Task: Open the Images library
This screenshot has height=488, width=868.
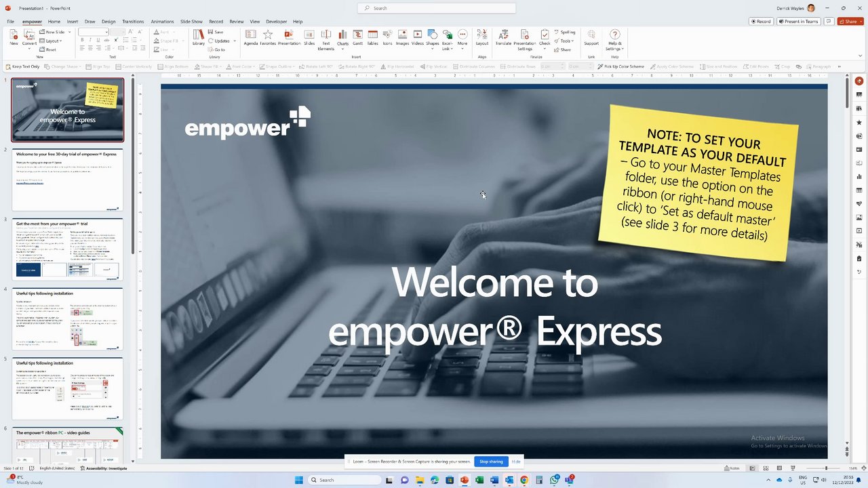Action: point(402,37)
